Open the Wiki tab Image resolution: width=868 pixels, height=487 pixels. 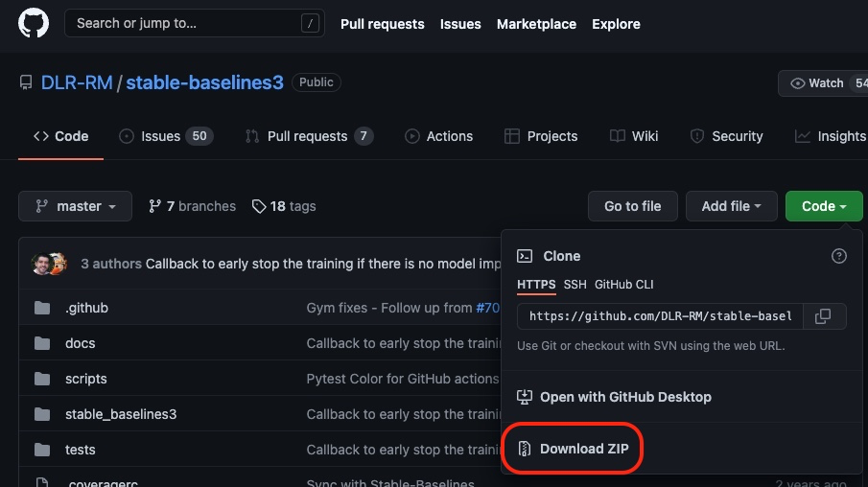point(634,136)
